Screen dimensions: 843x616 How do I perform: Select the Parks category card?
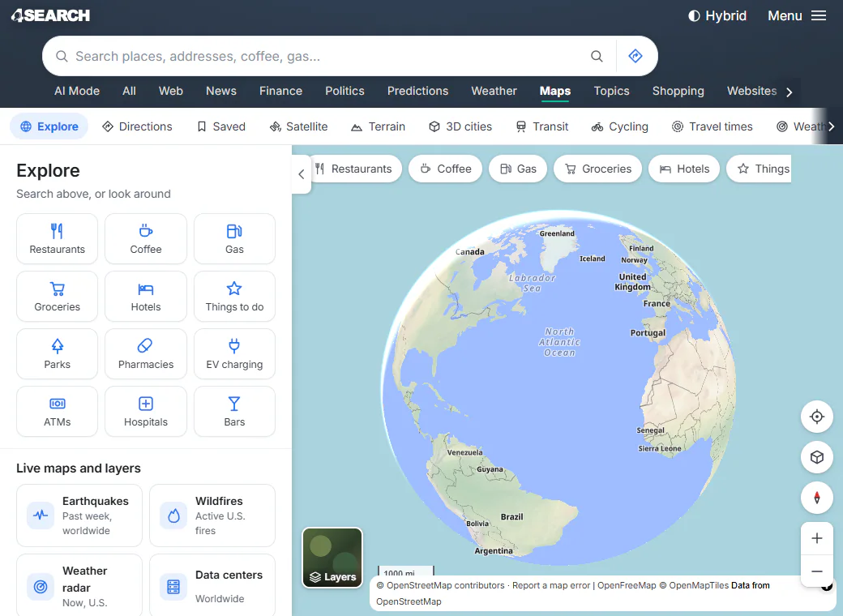click(x=57, y=353)
